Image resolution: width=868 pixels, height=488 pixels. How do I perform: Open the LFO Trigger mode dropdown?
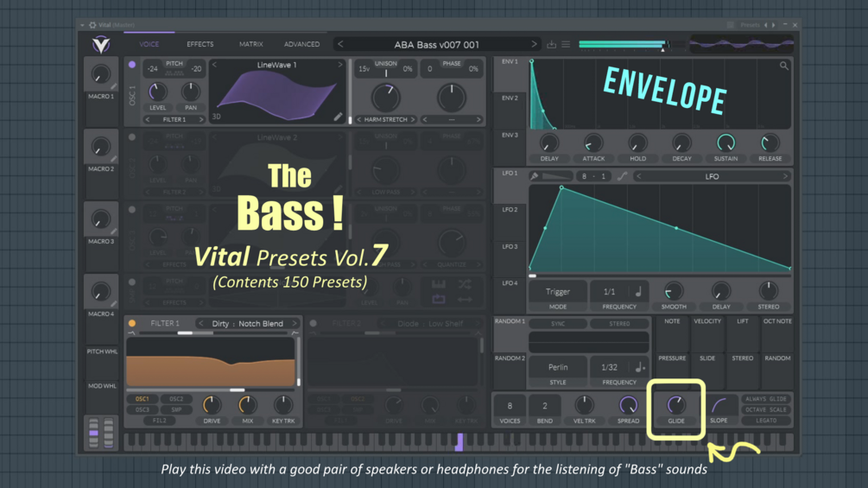click(x=557, y=292)
